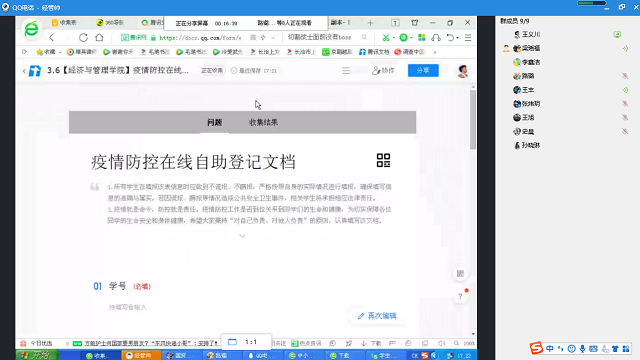Open the document outline lines icon

pyautogui.click(x=346, y=71)
